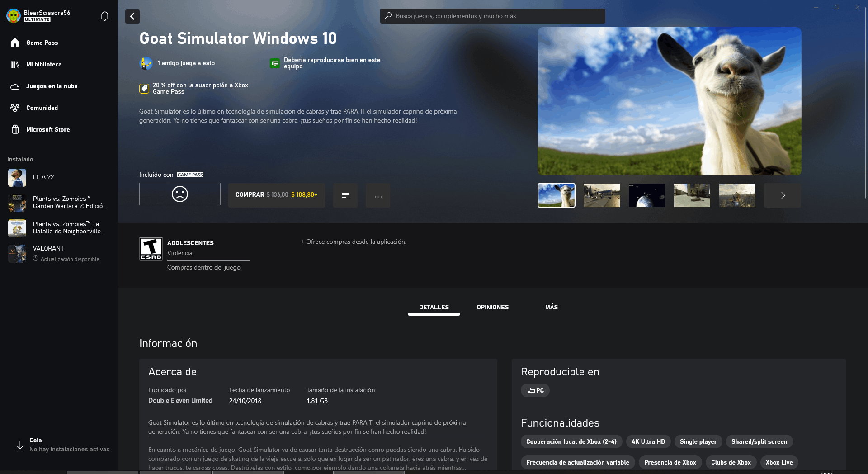This screenshot has width=868, height=474.
Task: Click the search box for games
Action: 493,16
